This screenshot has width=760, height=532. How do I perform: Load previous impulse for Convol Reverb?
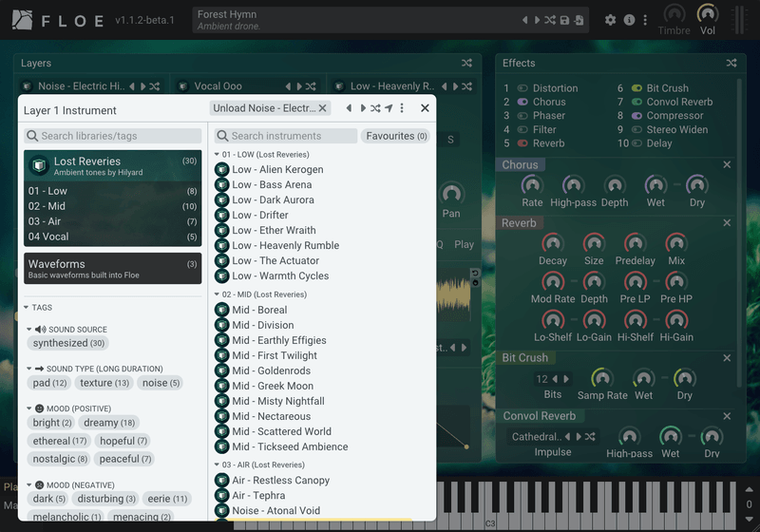pyautogui.click(x=568, y=437)
